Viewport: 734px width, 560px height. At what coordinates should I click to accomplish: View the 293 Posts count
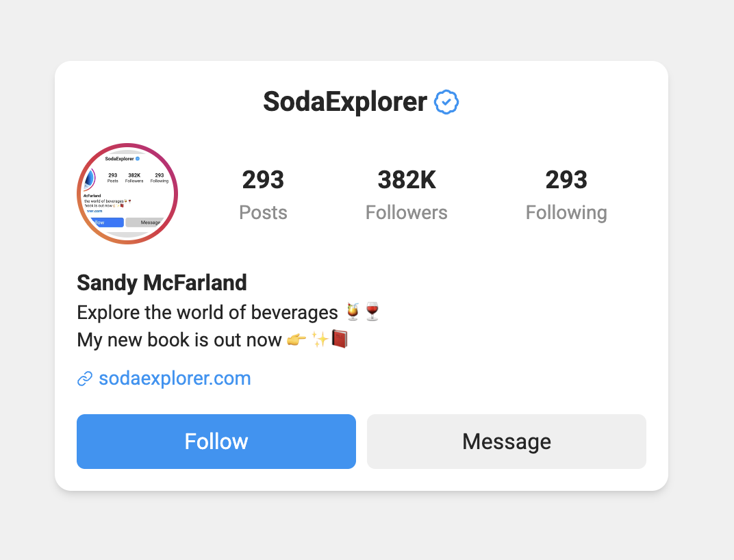click(x=263, y=194)
